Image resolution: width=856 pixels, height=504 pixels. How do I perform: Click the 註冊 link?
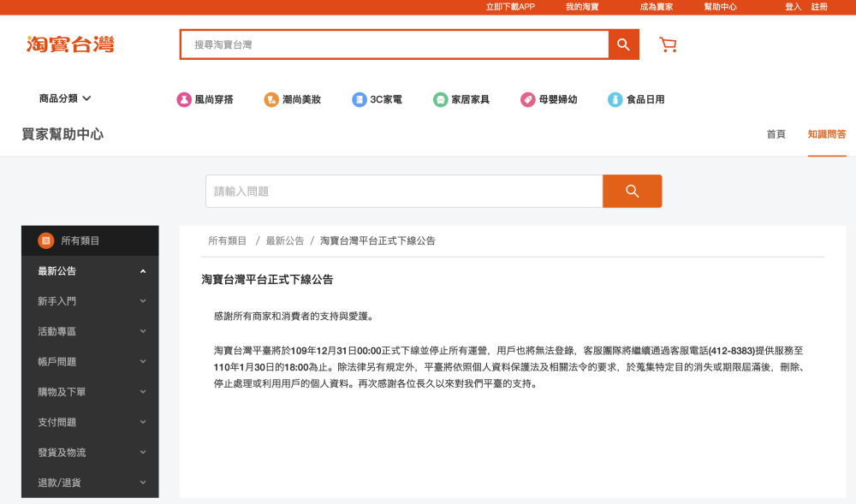819,7
